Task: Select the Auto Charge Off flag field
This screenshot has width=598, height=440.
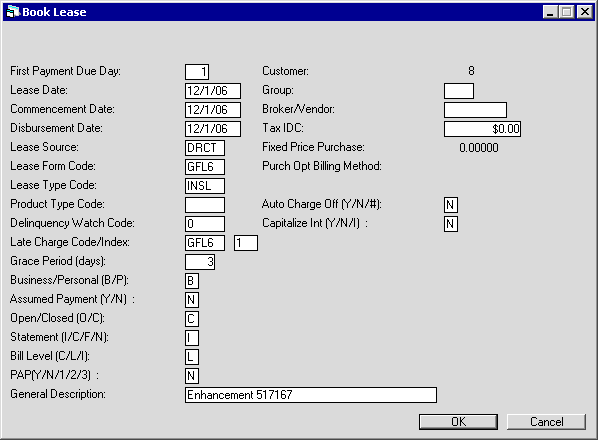Action: 451,205
